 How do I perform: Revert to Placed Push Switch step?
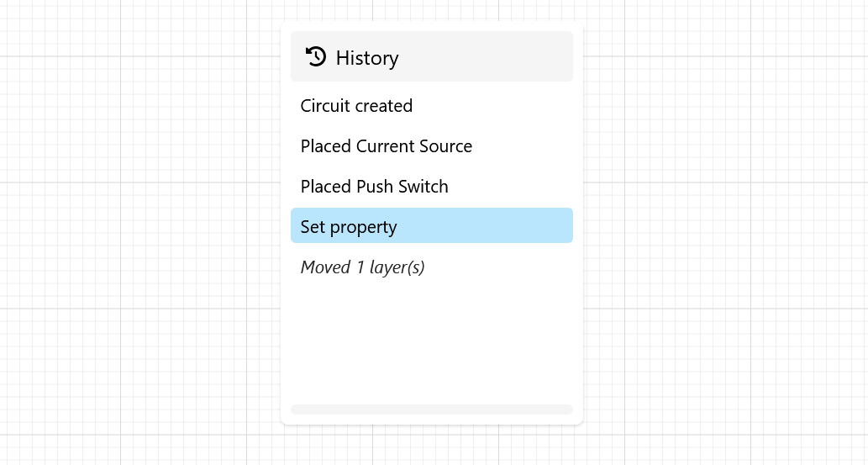(x=374, y=187)
